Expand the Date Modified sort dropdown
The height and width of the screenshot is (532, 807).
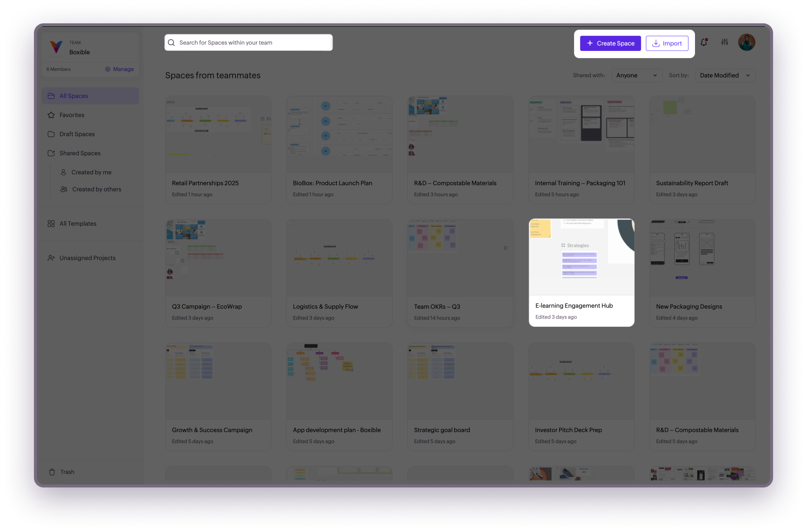pyautogui.click(x=725, y=76)
